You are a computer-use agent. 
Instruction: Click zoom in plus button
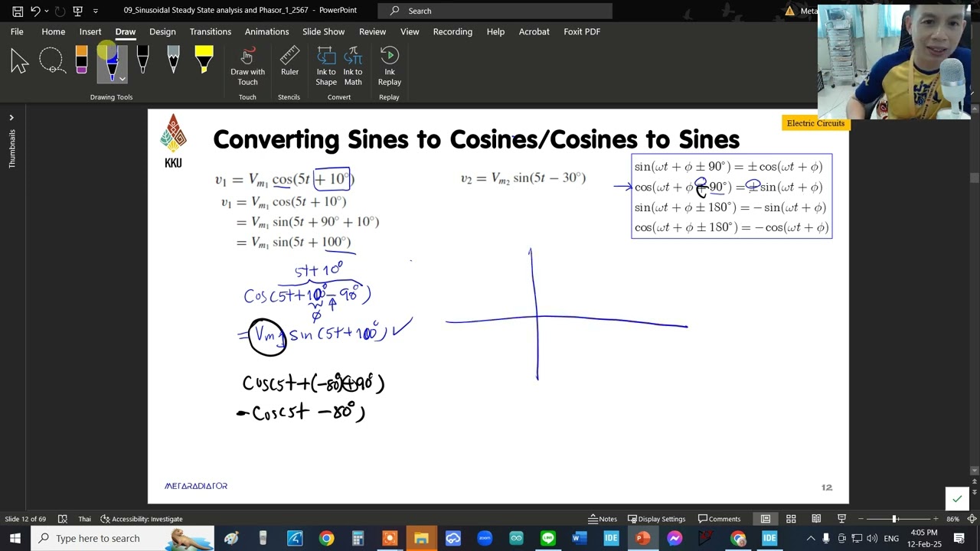click(x=935, y=519)
